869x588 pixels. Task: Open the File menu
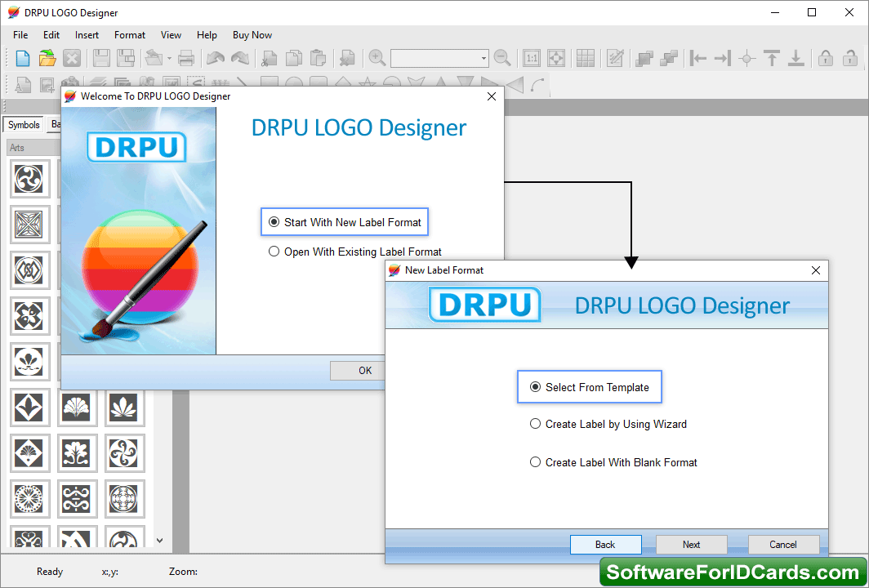[x=20, y=35]
